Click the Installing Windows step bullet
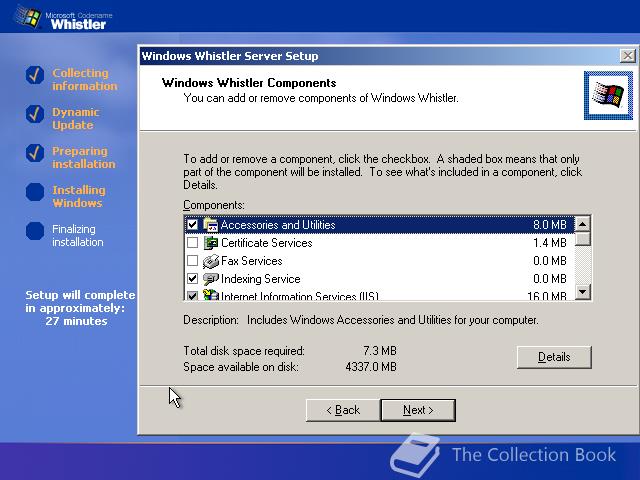Screen dimensions: 640x480 tap(35, 192)
